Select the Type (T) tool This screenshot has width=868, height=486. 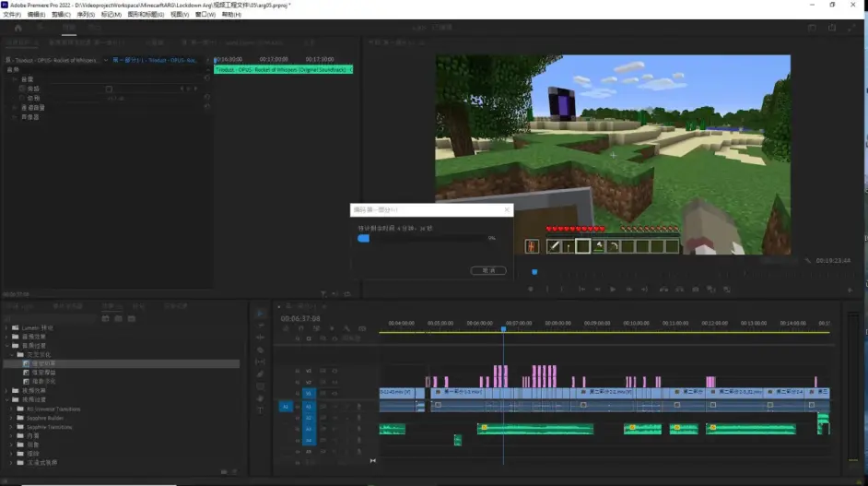click(260, 409)
